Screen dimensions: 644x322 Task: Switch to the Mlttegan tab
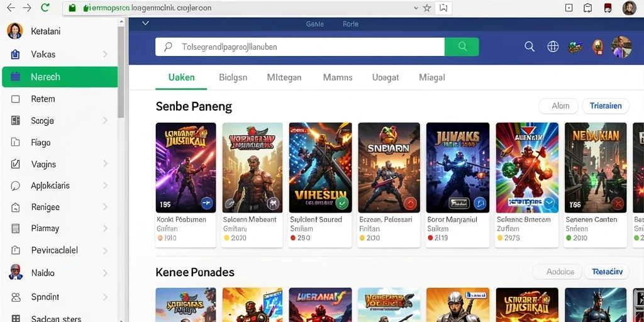(284, 77)
